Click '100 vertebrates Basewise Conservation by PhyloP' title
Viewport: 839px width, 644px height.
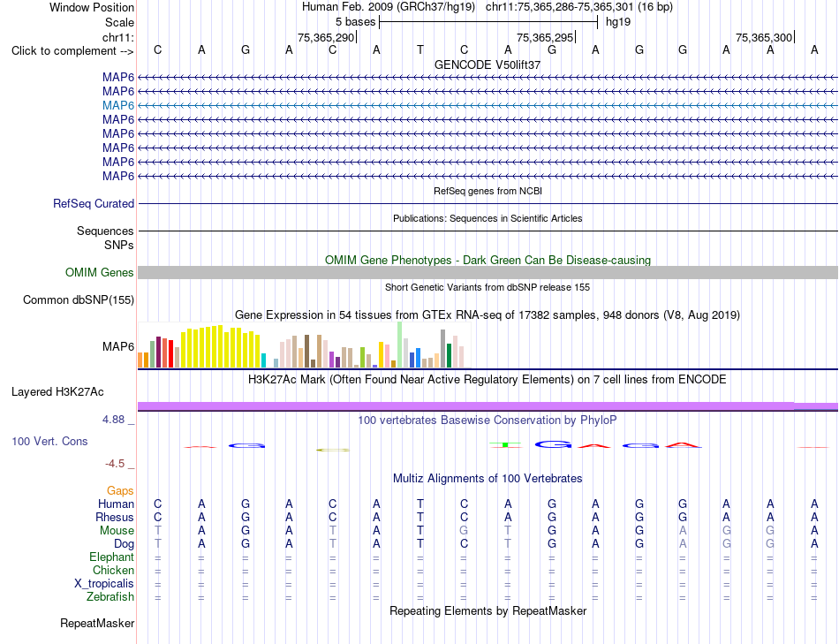click(x=488, y=420)
